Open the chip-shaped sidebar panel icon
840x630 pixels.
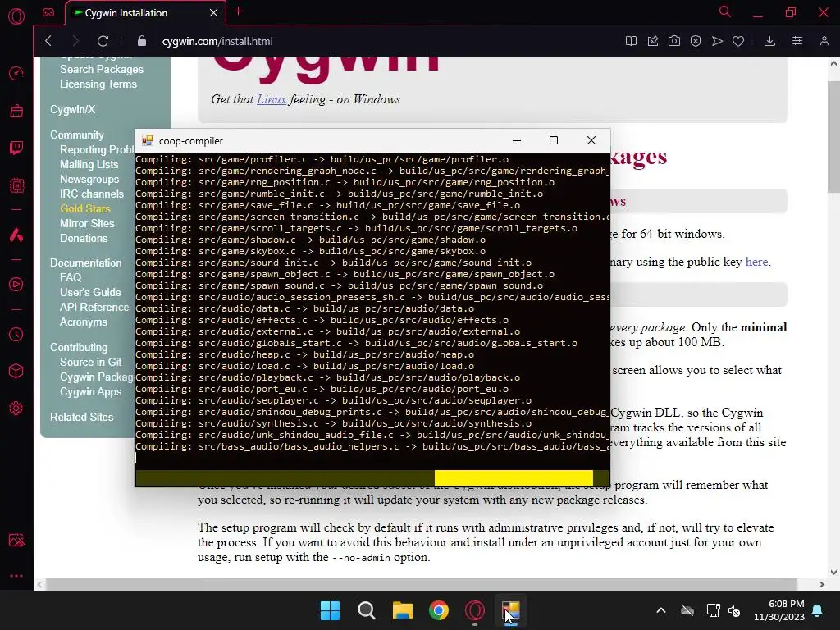pyautogui.click(x=16, y=185)
